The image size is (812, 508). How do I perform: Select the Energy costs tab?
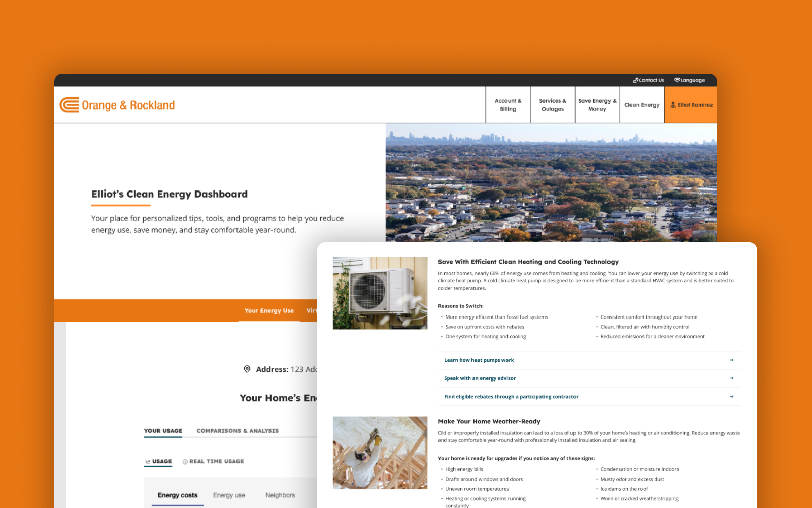pyautogui.click(x=178, y=495)
